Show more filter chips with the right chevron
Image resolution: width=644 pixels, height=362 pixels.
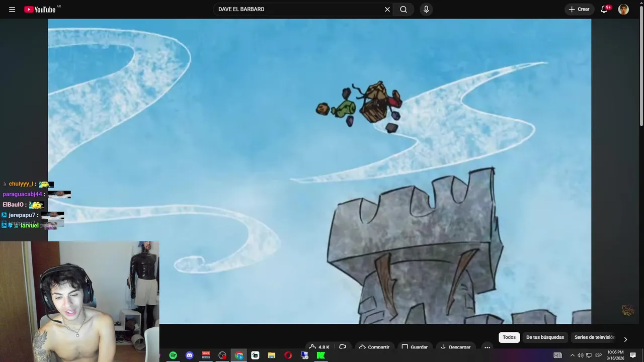click(625, 339)
